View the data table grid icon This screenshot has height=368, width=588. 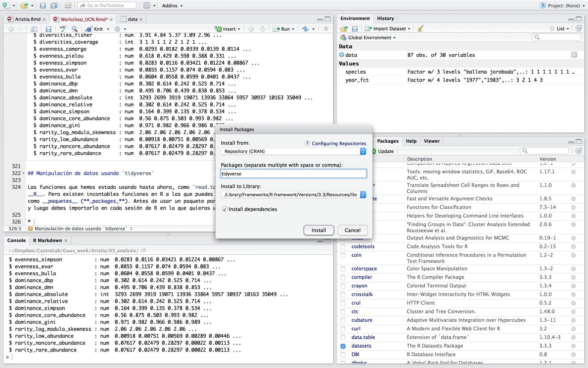[574, 55]
